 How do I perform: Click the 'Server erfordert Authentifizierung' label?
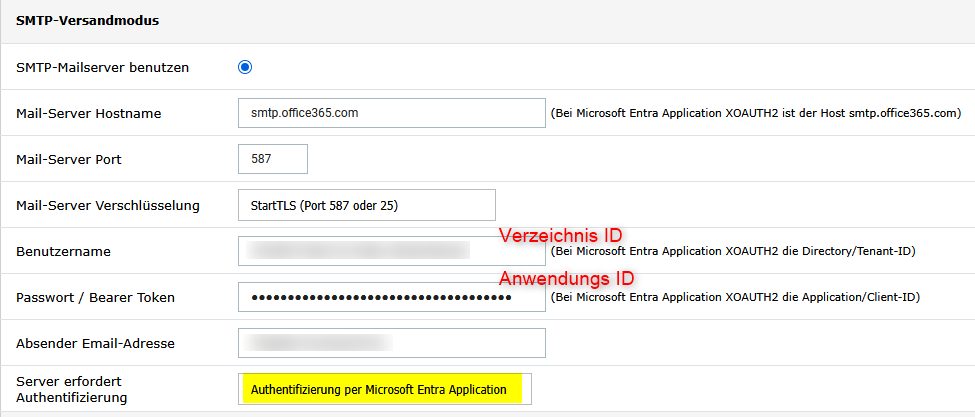[x=72, y=389]
